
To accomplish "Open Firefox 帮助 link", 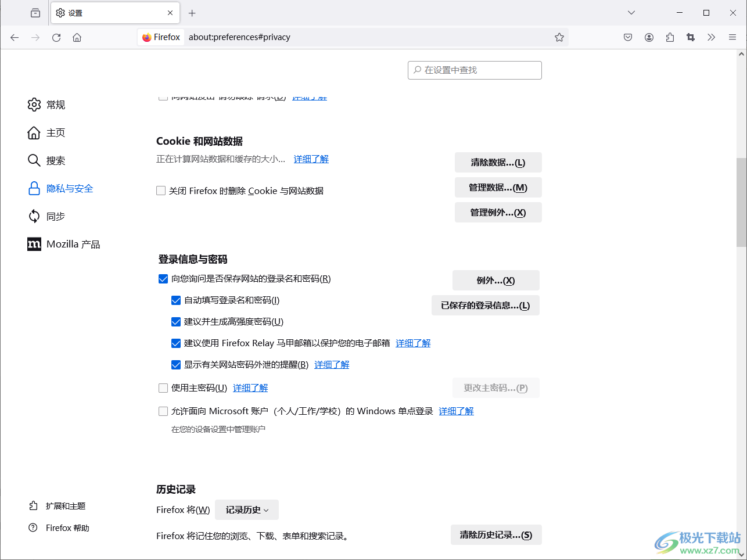I will coord(67,528).
